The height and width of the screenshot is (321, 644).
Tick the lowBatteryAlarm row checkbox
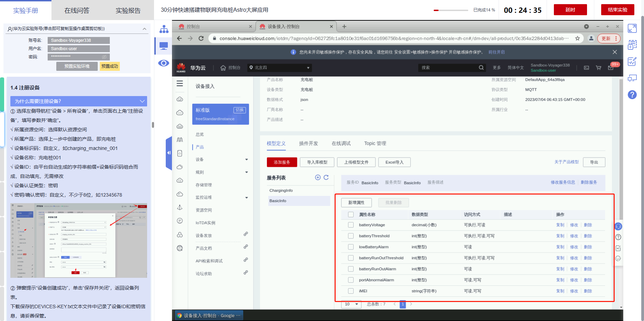tap(351, 247)
